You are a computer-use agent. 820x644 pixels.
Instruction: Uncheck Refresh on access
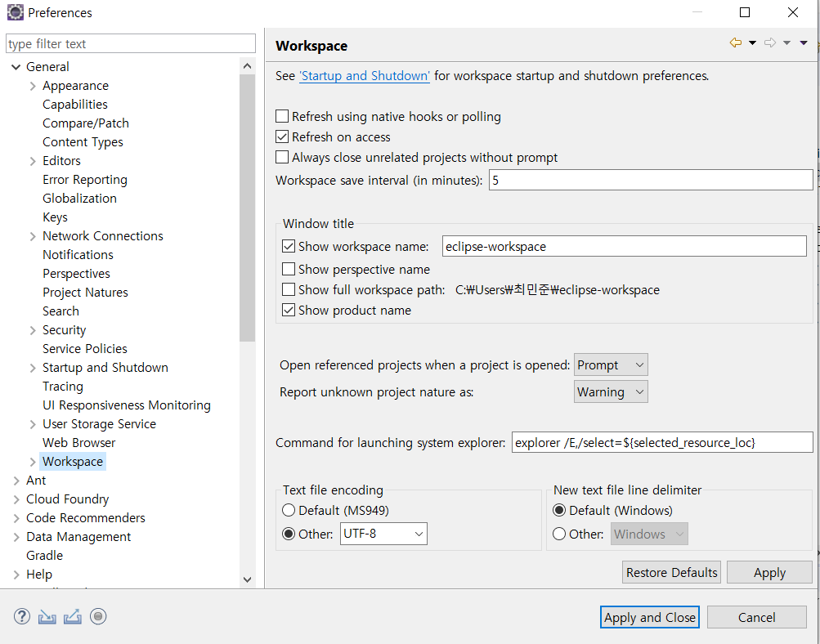[282, 137]
